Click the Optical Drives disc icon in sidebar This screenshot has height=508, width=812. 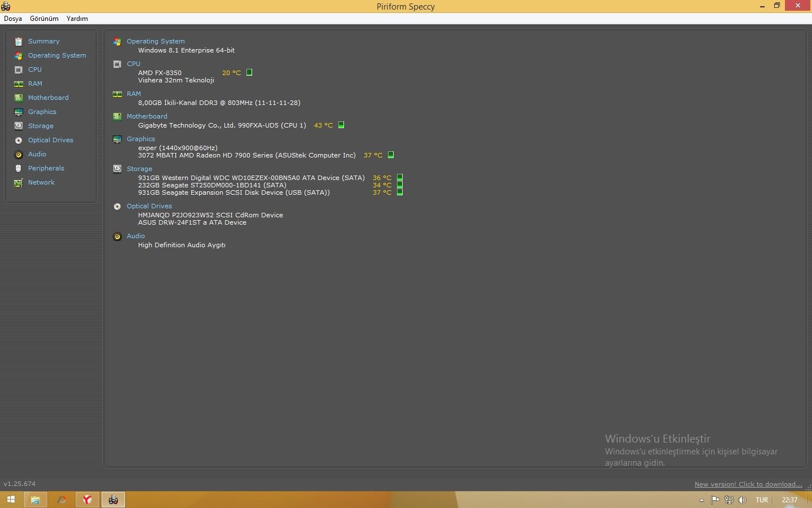click(19, 140)
